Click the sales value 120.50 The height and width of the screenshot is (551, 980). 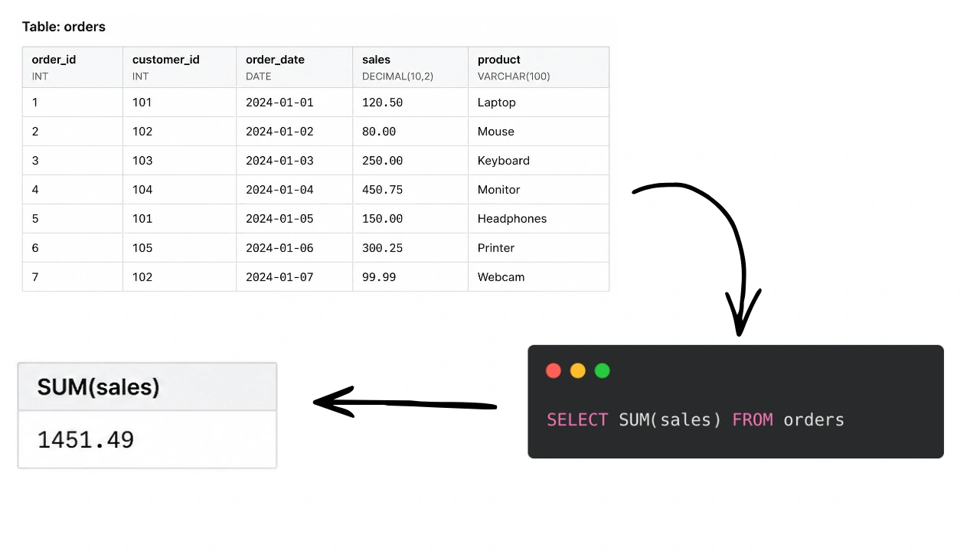[x=382, y=103]
